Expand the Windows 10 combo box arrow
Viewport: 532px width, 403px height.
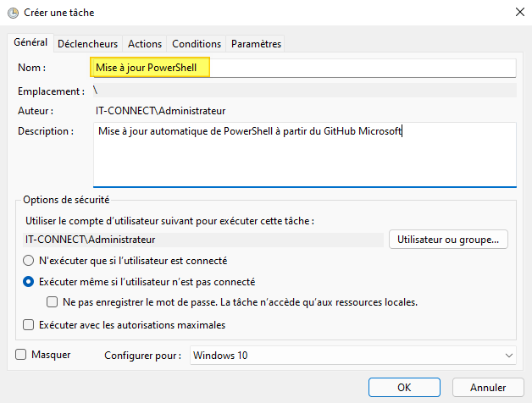pos(508,356)
